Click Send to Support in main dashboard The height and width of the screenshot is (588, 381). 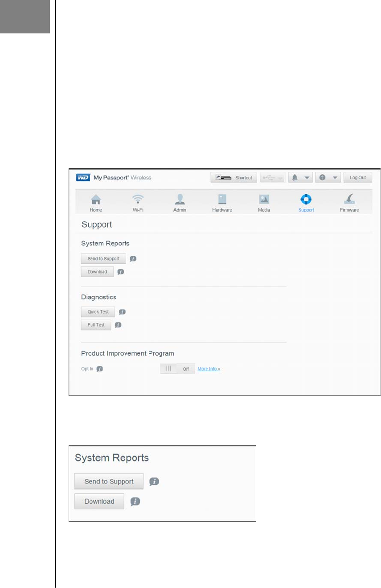click(x=103, y=259)
